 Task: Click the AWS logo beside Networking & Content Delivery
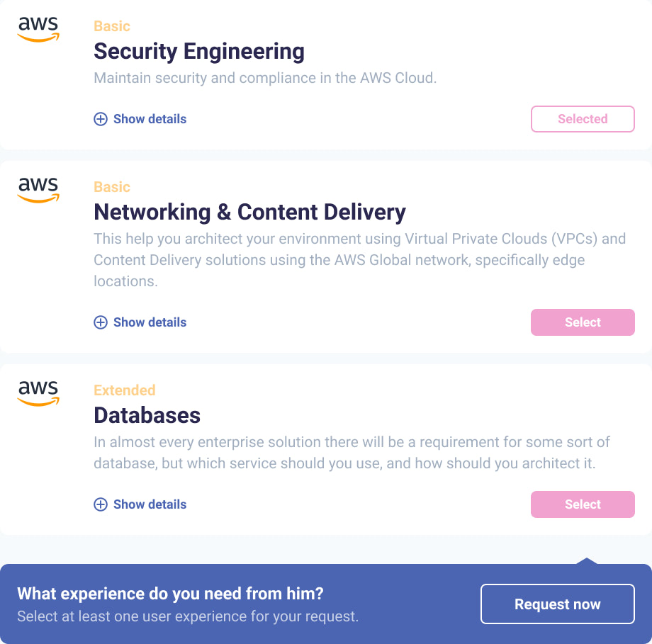point(38,190)
